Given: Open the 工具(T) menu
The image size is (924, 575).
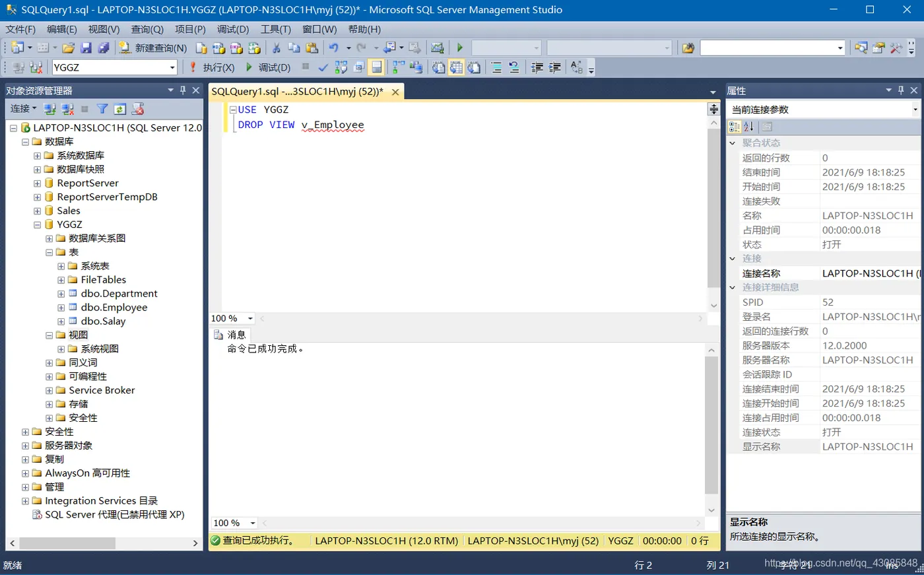Looking at the screenshot, I should click(x=275, y=30).
